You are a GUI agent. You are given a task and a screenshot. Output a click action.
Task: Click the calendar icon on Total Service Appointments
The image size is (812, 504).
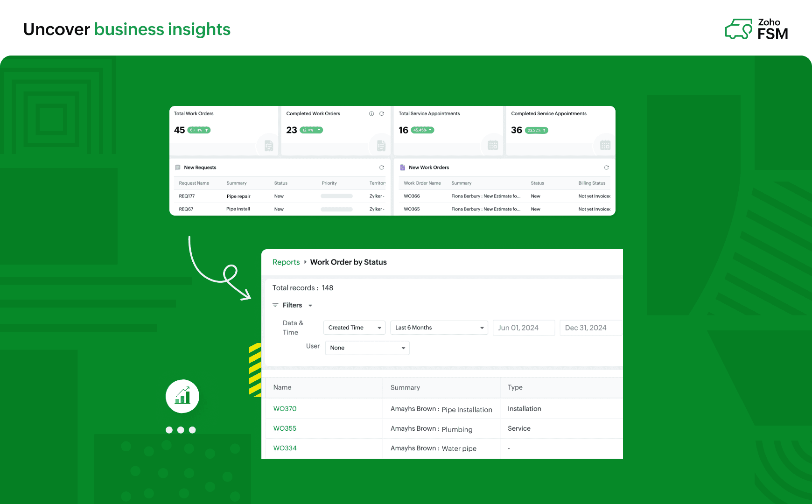[x=493, y=145]
